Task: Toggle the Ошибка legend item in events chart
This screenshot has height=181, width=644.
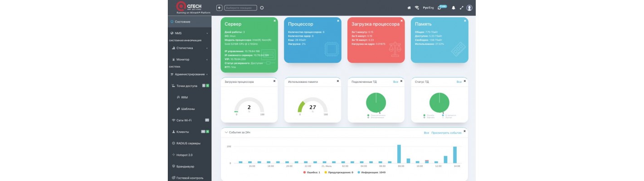Action: (x=312, y=172)
